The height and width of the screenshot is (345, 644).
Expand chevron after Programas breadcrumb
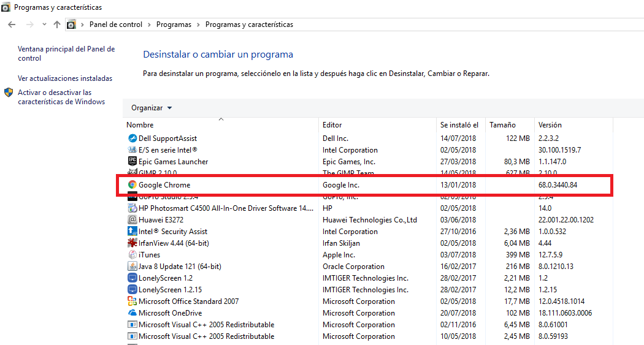coord(198,25)
